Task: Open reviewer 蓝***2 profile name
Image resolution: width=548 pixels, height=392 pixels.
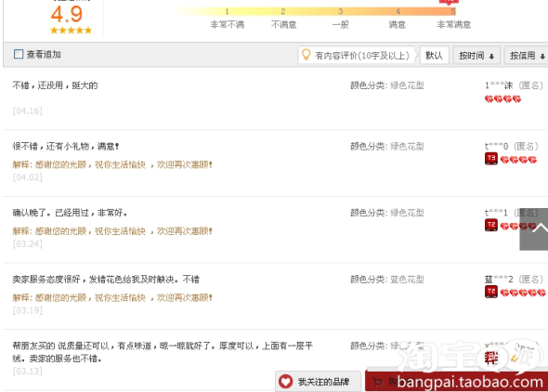Action: pos(499,280)
